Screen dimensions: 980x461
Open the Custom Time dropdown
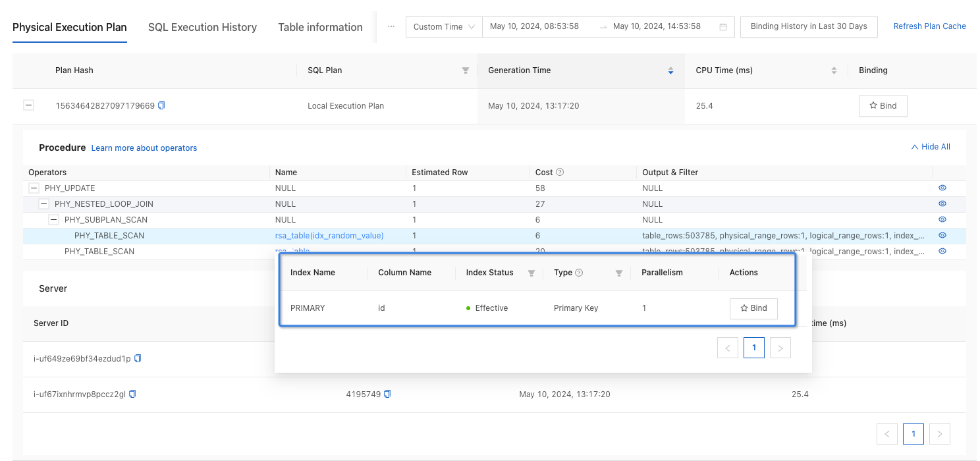[444, 27]
